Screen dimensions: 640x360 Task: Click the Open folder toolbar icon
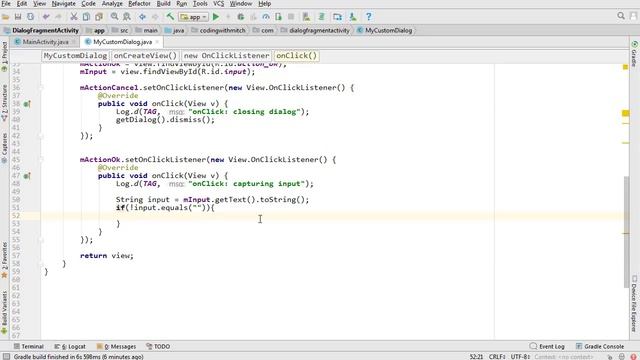click(6, 17)
